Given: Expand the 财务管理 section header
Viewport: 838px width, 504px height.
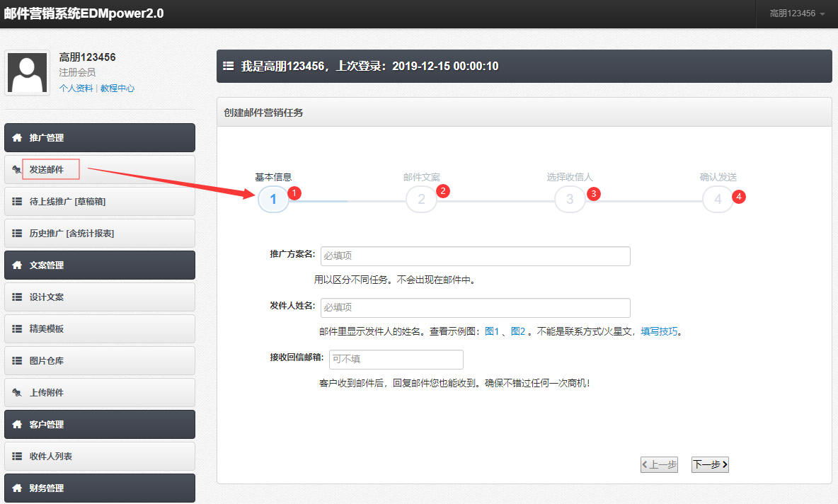Looking at the screenshot, I should click(99, 488).
